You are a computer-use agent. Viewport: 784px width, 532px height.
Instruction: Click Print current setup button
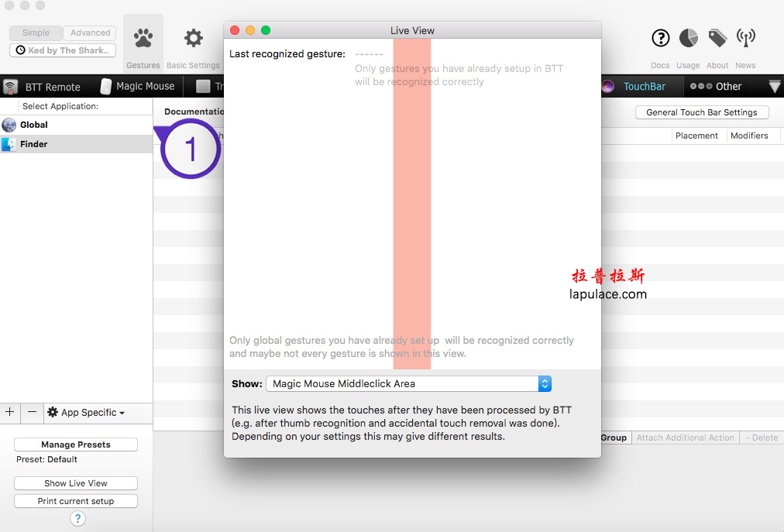click(x=75, y=501)
